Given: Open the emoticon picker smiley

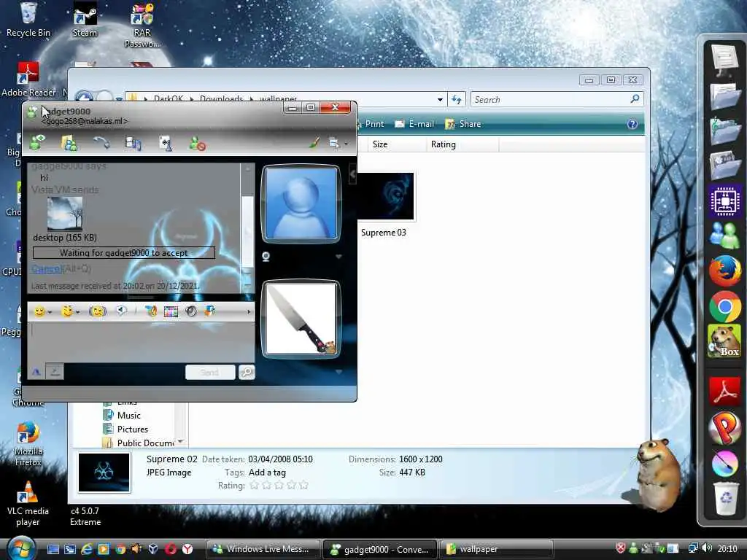Looking at the screenshot, I should (x=39, y=311).
